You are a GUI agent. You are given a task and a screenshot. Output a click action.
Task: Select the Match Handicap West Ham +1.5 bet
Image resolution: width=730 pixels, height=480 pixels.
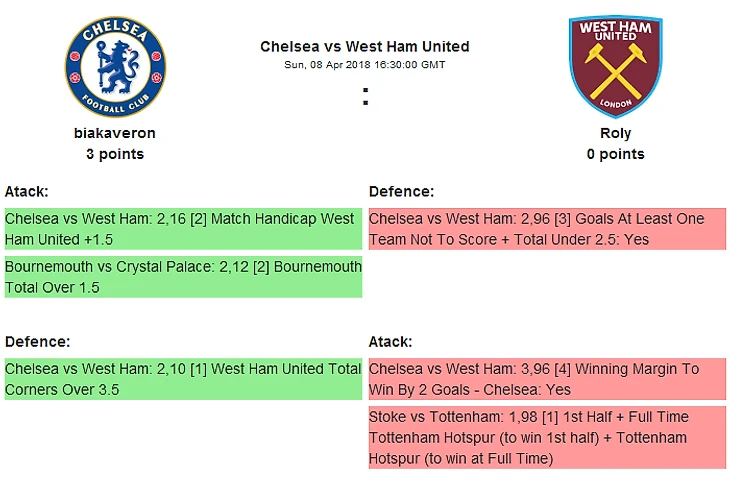coord(183,229)
